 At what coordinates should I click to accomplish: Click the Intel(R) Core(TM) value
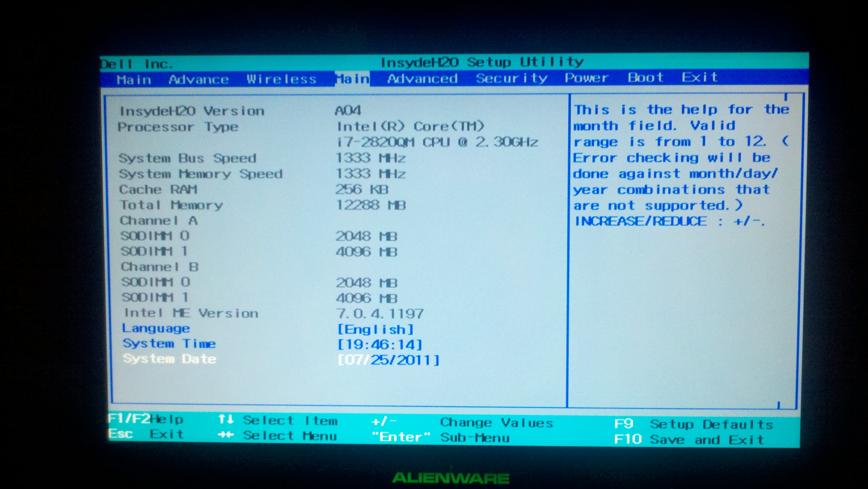click(x=411, y=126)
